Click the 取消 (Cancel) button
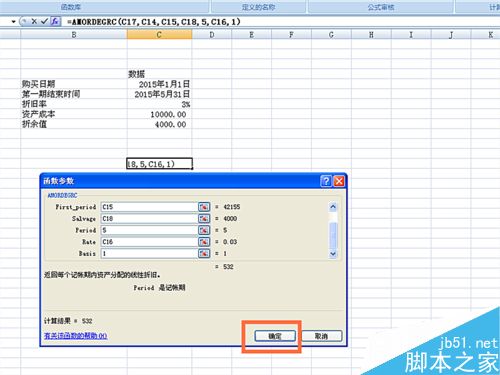Screen dimensions: 500x375 click(322, 336)
